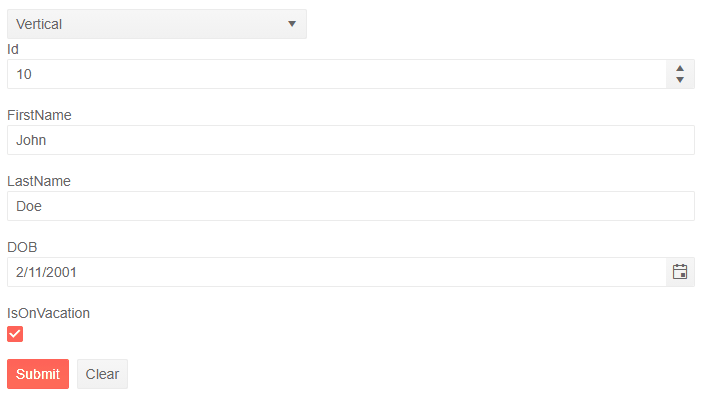Click into the FirstName text field
This screenshot has height=400, width=710.
click(350, 140)
